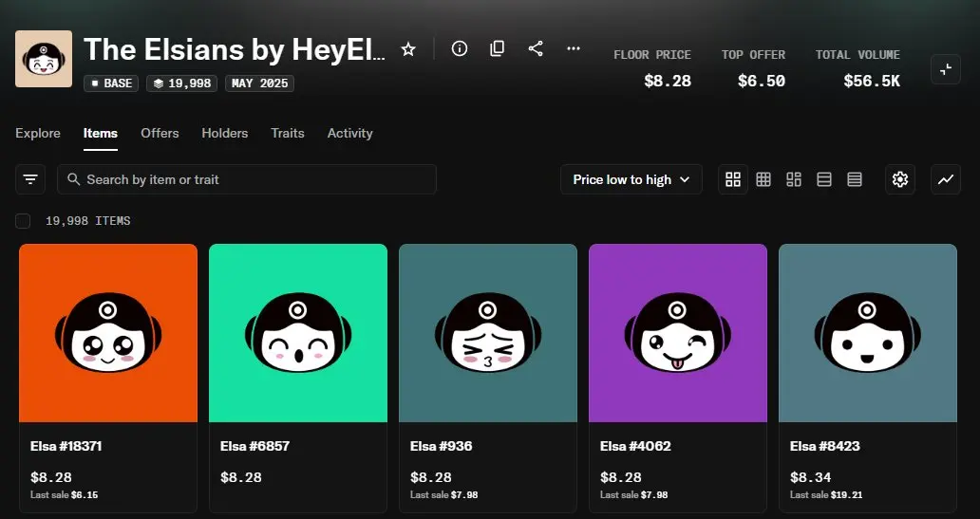Open the collection info icon
Screen dimensions: 980x519
(x=460, y=48)
